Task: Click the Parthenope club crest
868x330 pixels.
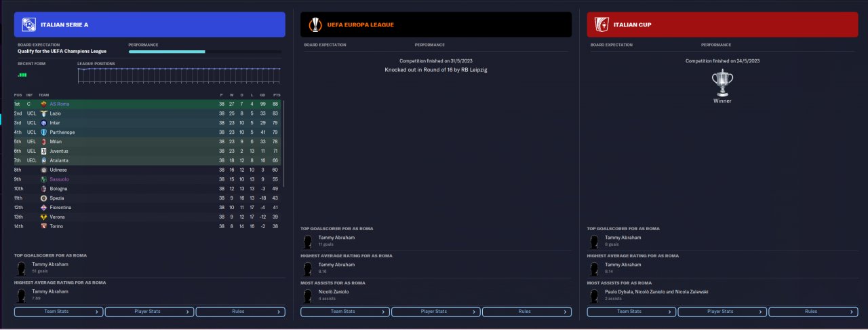Action: [43, 132]
